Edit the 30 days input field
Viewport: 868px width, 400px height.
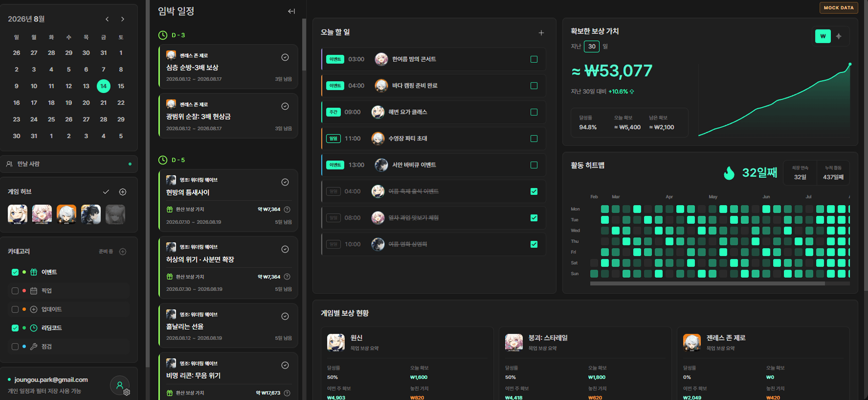591,46
